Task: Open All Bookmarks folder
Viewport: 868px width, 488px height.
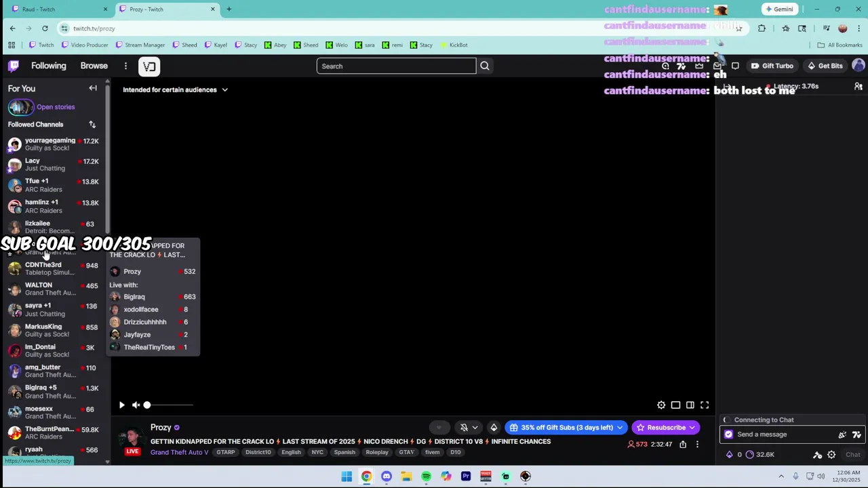Action: (x=840, y=45)
